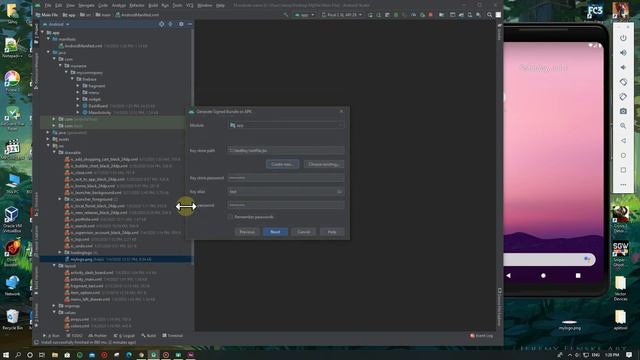Open the Module dropdown in the dialog
The height and width of the screenshot is (360, 640).
click(286, 125)
